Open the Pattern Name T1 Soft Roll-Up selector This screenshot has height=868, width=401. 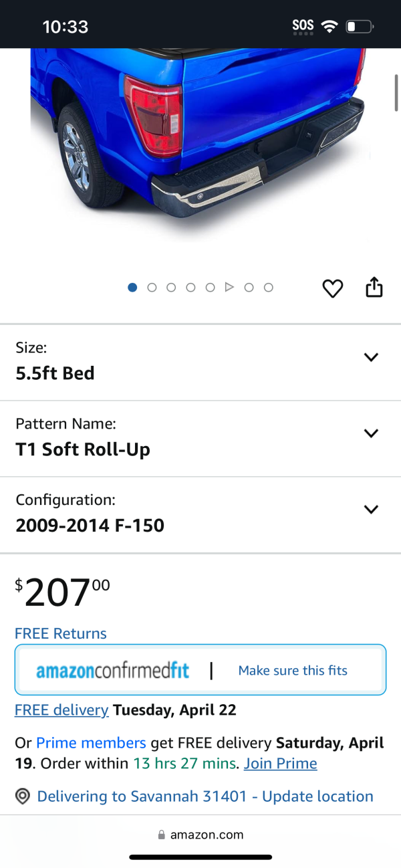point(200,439)
